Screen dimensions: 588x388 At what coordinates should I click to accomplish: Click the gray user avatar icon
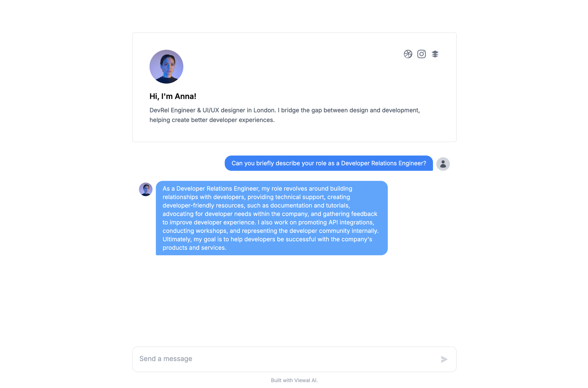pos(443,164)
